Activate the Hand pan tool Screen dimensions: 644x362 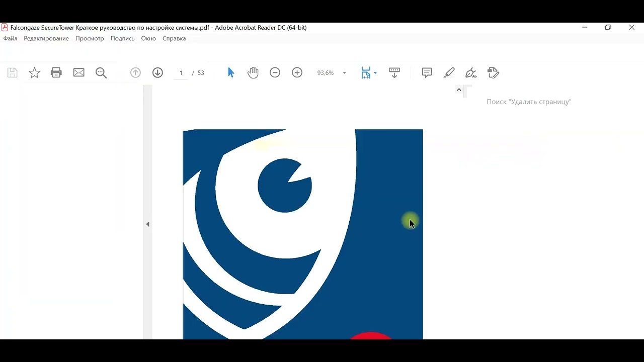(x=253, y=73)
